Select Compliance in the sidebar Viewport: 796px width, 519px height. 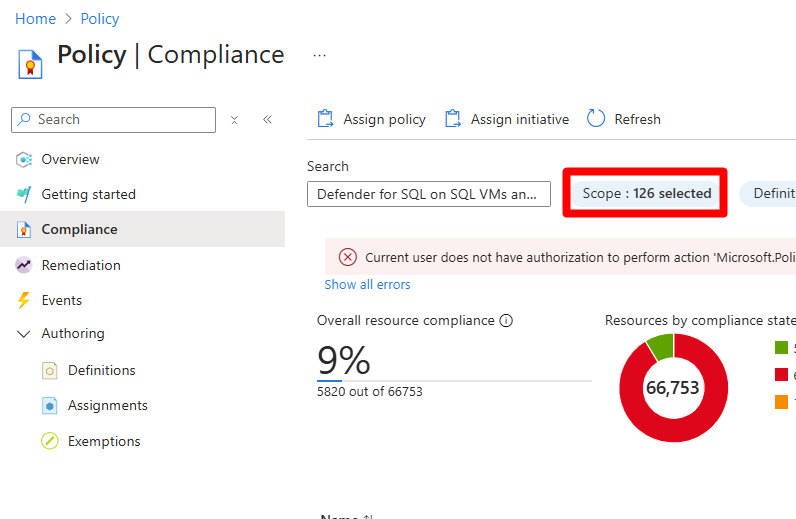point(142,230)
